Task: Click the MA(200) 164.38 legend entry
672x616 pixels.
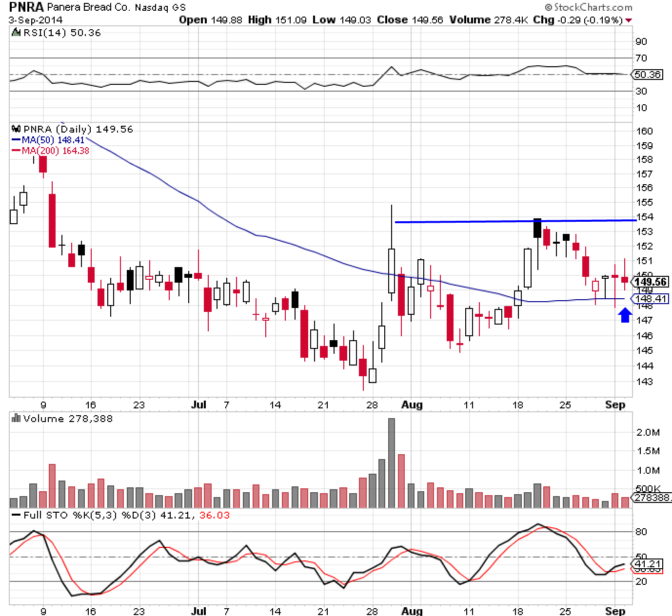Action: [56, 151]
